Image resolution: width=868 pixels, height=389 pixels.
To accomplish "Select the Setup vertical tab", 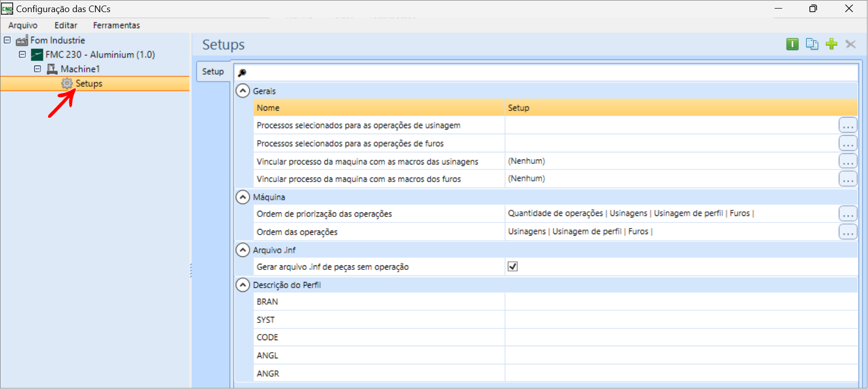I will (213, 72).
